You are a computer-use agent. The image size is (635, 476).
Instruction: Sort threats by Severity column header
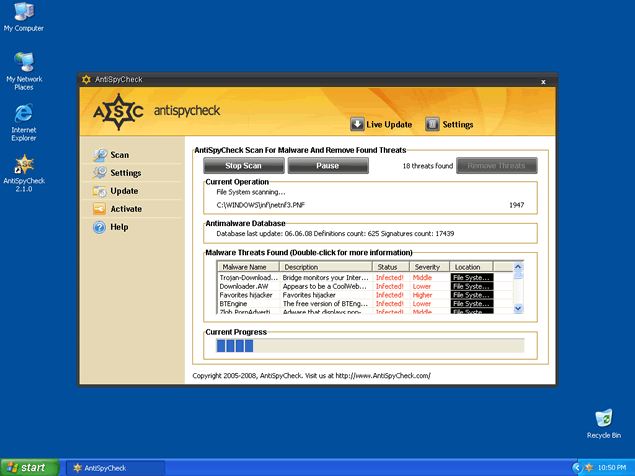click(x=427, y=267)
